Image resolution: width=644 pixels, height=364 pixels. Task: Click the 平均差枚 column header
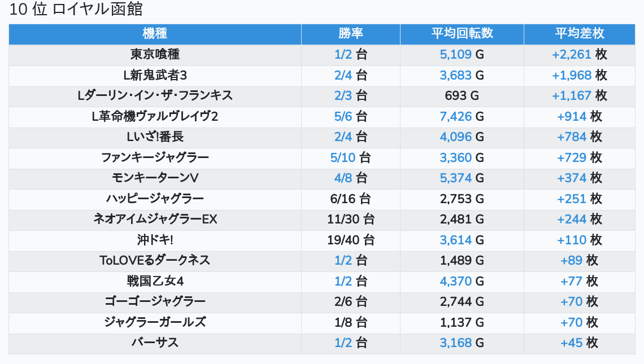[579, 34]
